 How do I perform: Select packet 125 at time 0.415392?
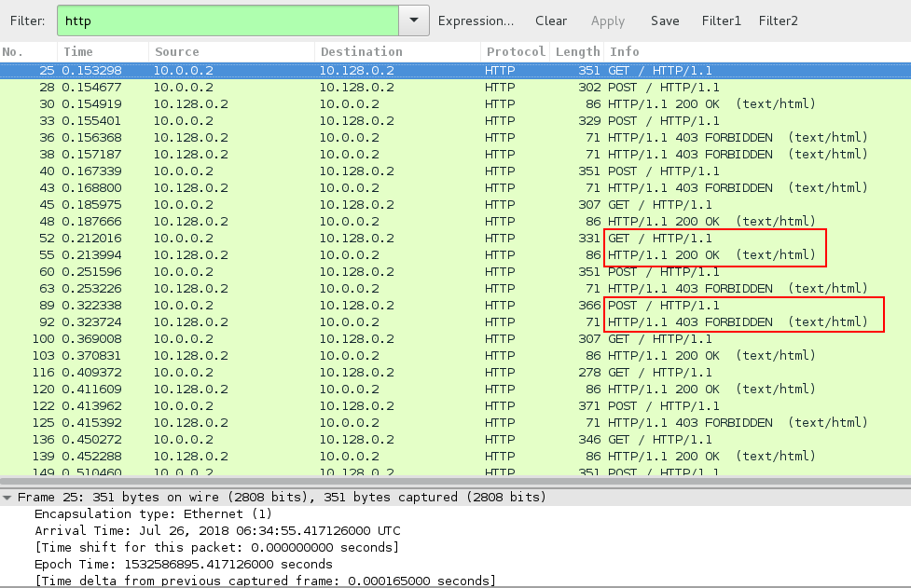(455, 423)
